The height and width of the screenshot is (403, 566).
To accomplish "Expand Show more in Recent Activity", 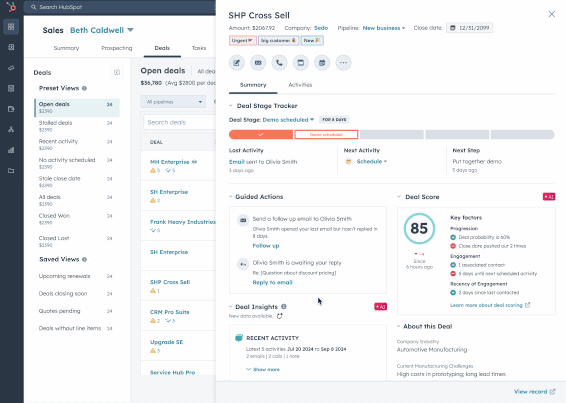I will pyautogui.click(x=263, y=369).
